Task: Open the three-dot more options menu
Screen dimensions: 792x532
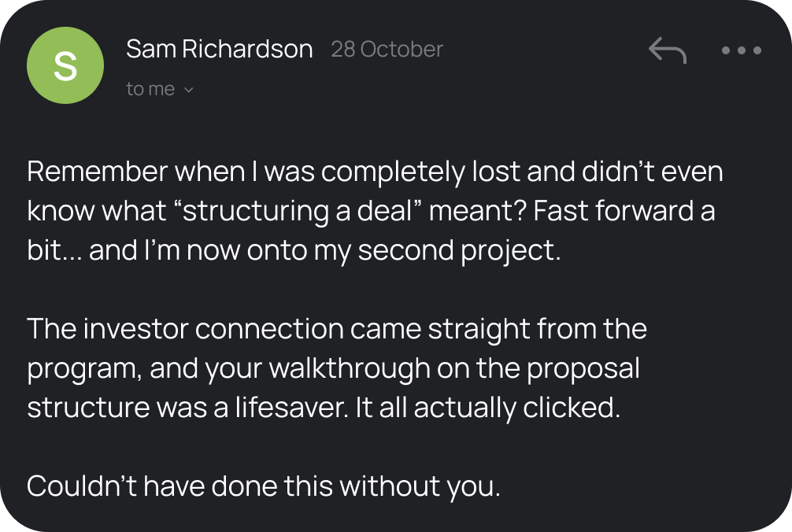Action: (x=741, y=51)
